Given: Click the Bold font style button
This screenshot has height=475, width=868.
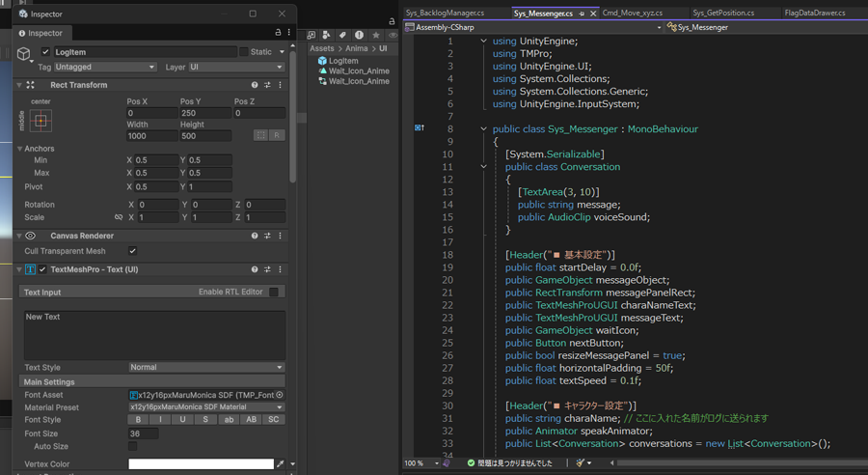Looking at the screenshot, I should click(x=139, y=420).
